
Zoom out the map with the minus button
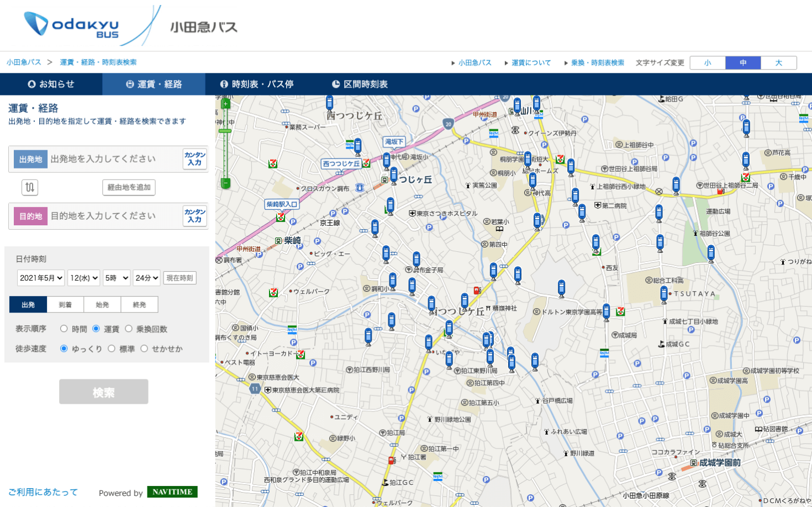[225, 183]
